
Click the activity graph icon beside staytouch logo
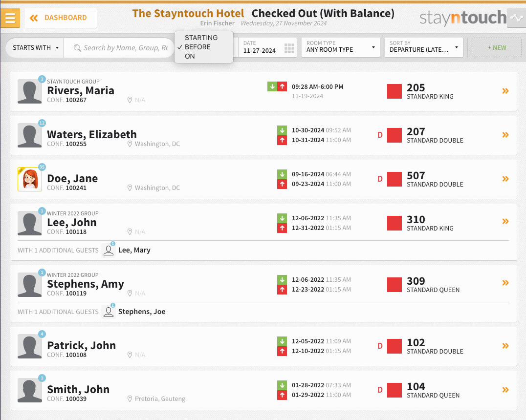coord(517,18)
